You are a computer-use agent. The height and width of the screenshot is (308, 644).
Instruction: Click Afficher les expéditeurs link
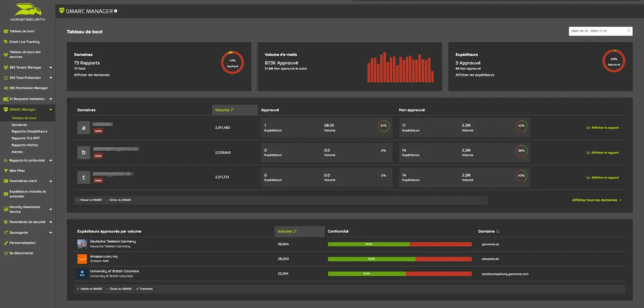(x=475, y=75)
